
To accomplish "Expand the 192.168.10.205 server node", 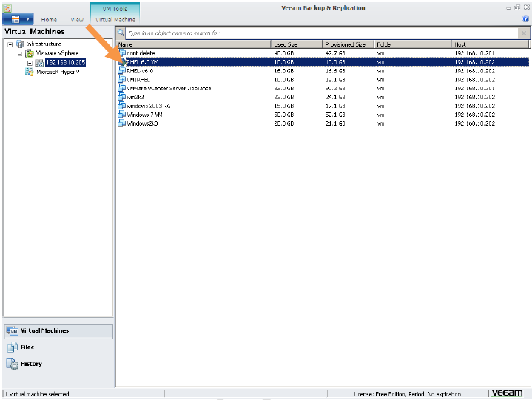I will (30, 63).
